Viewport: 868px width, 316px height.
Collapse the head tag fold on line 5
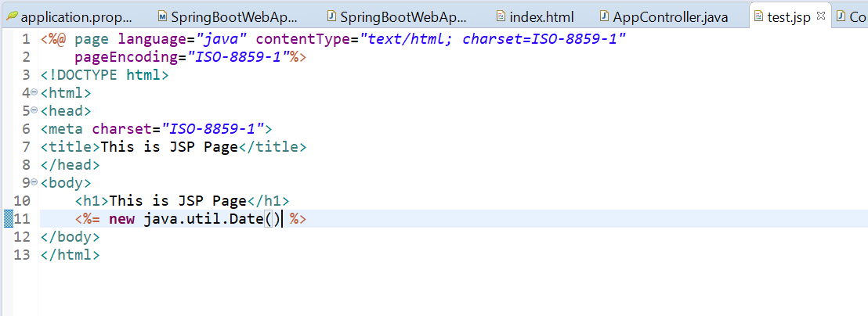34,110
